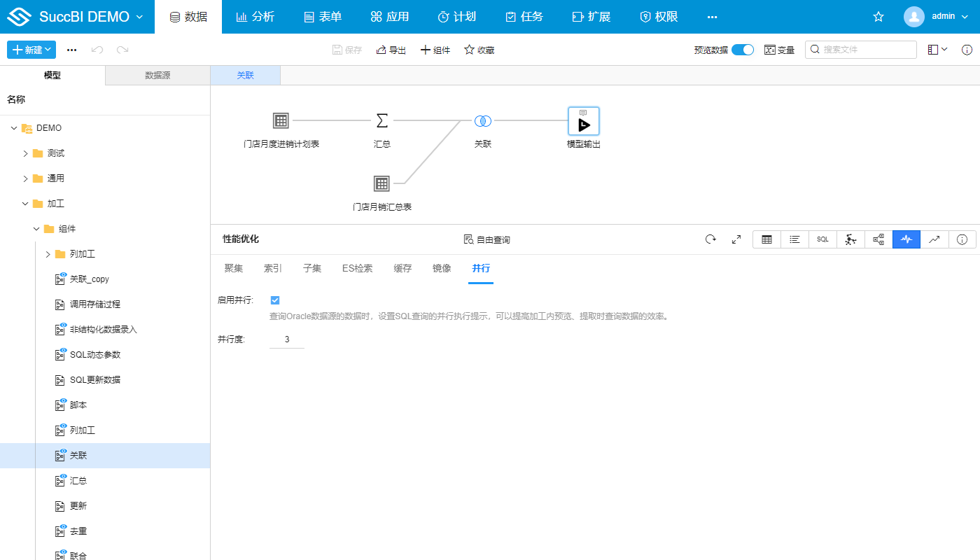Show more top menu items ellipsis

(x=712, y=17)
